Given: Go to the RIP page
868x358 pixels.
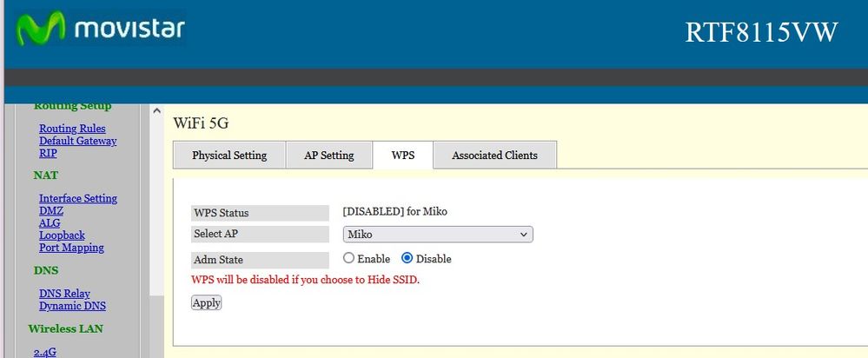Looking at the screenshot, I should [48, 153].
